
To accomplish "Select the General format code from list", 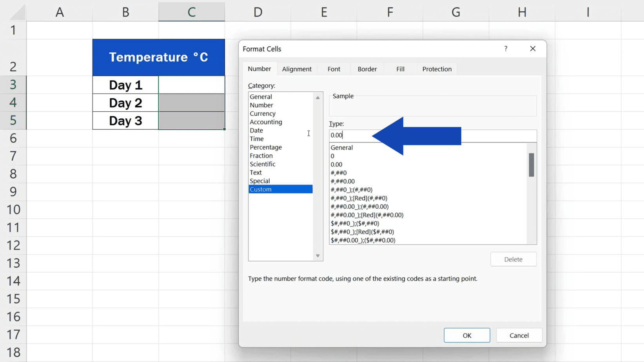I will click(x=341, y=147).
